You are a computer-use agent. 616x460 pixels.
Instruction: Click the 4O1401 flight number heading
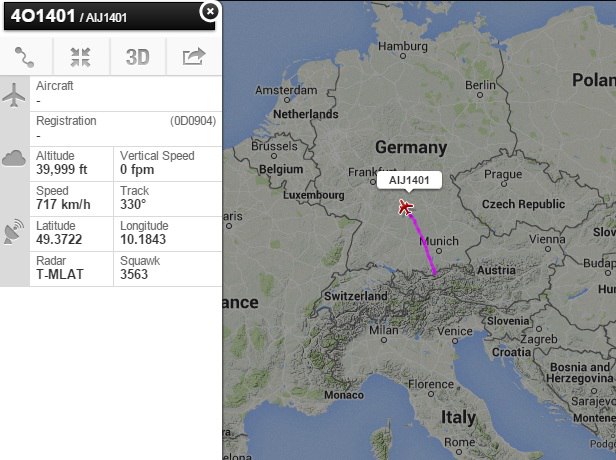pos(43,16)
